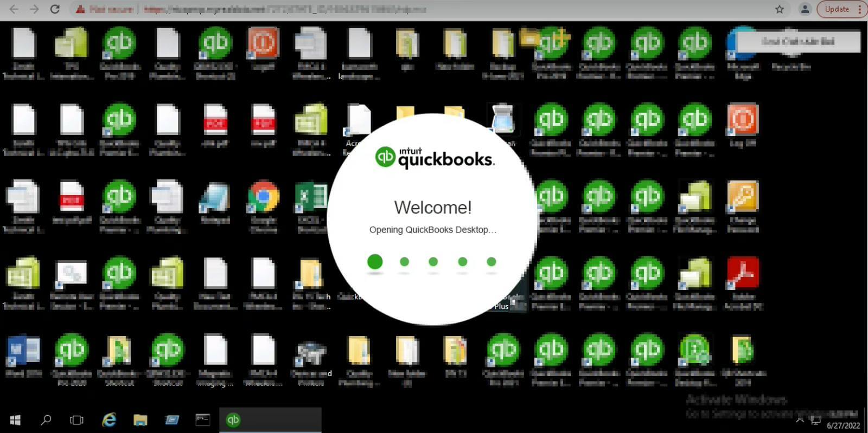The height and width of the screenshot is (433, 868).
Task: Open Command Prompt from the taskbar
Action: (x=202, y=420)
